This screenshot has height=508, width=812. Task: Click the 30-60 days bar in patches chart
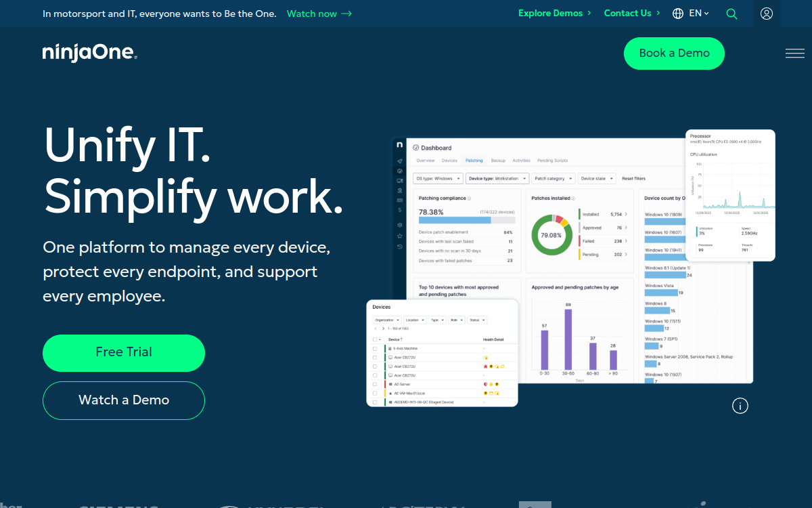pos(568,339)
